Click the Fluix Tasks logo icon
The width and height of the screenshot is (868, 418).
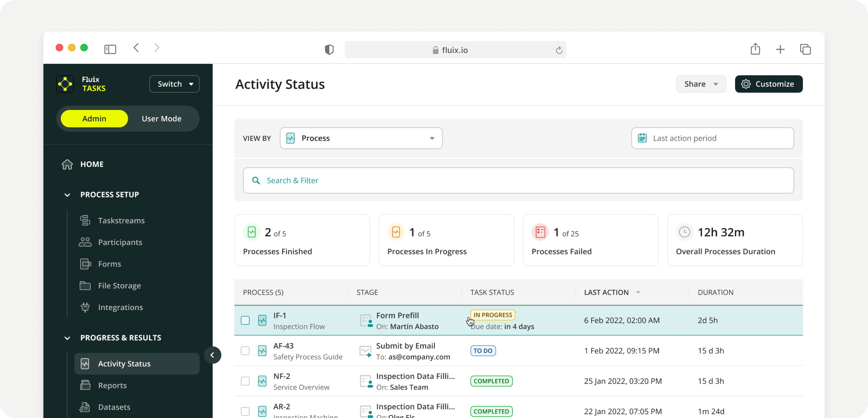tap(65, 84)
